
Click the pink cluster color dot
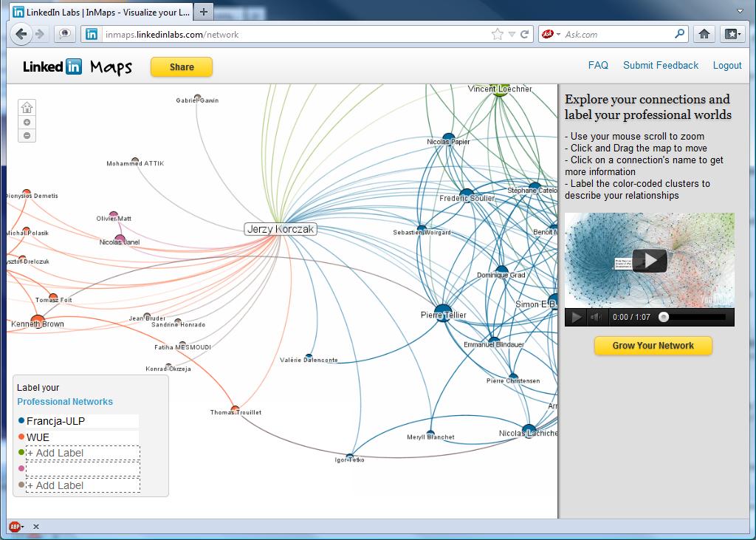pos(21,468)
